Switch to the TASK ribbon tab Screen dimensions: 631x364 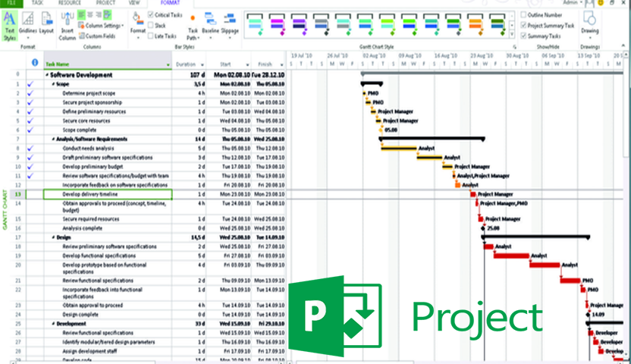tap(37, 3)
